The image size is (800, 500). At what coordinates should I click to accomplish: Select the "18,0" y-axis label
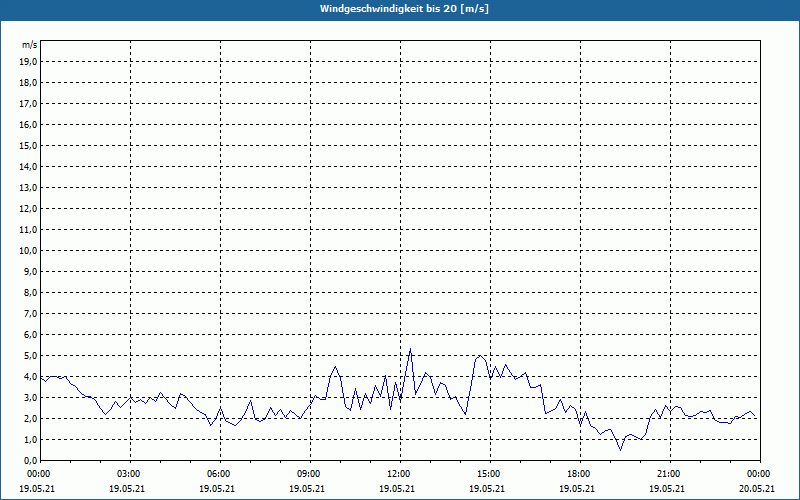(x=29, y=83)
